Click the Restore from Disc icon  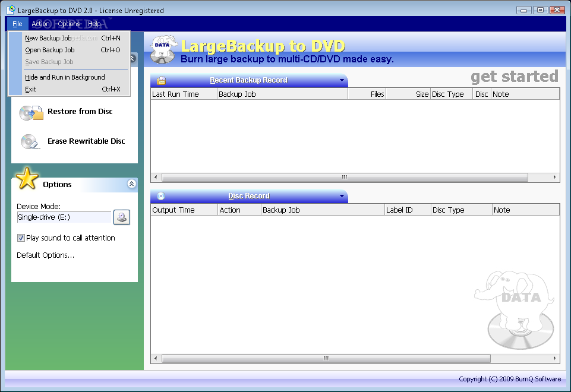click(x=31, y=113)
